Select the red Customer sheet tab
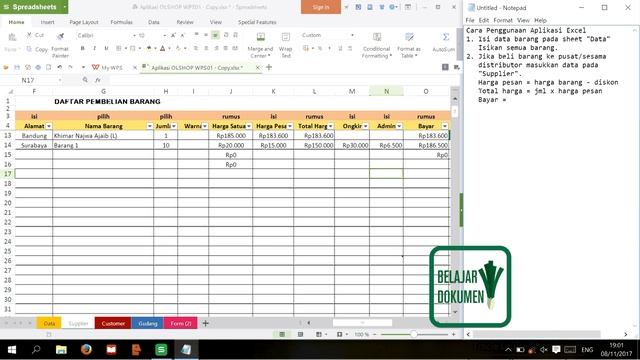640x360 pixels. [x=113, y=323]
